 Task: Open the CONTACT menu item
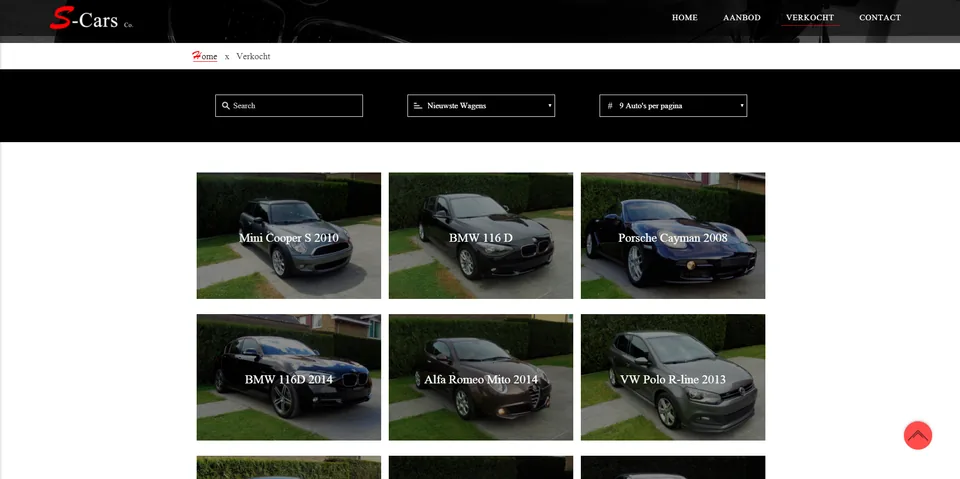[x=880, y=18]
